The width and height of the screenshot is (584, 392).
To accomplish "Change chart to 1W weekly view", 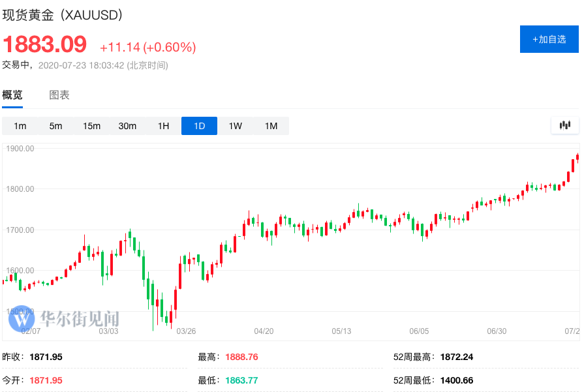I will tap(235, 126).
